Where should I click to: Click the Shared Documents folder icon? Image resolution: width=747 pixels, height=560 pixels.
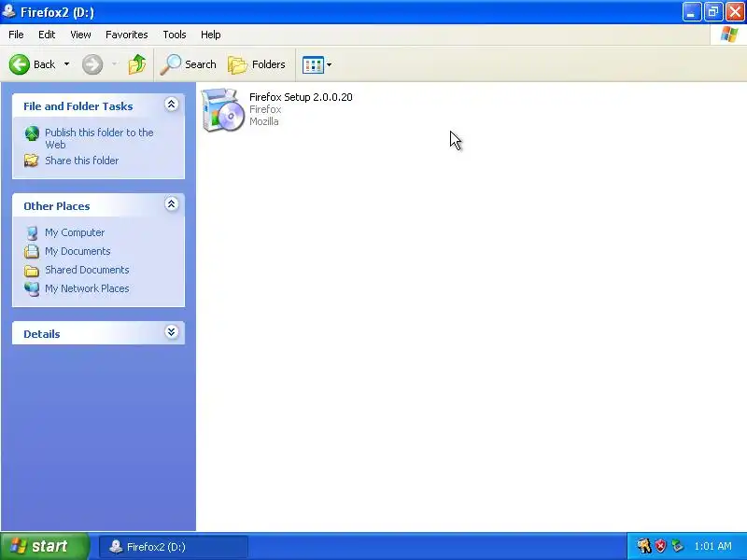32,271
